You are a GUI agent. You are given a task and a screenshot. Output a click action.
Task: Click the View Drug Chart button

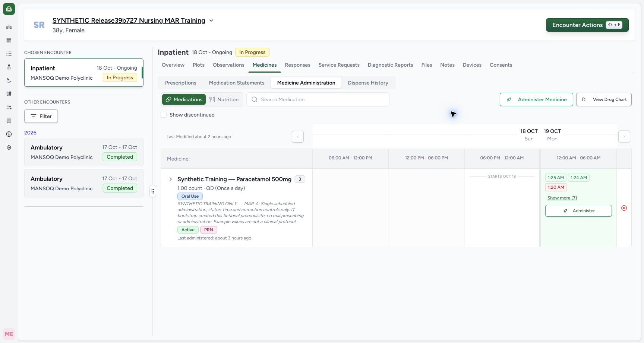pyautogui.click(x=604, y=99)
